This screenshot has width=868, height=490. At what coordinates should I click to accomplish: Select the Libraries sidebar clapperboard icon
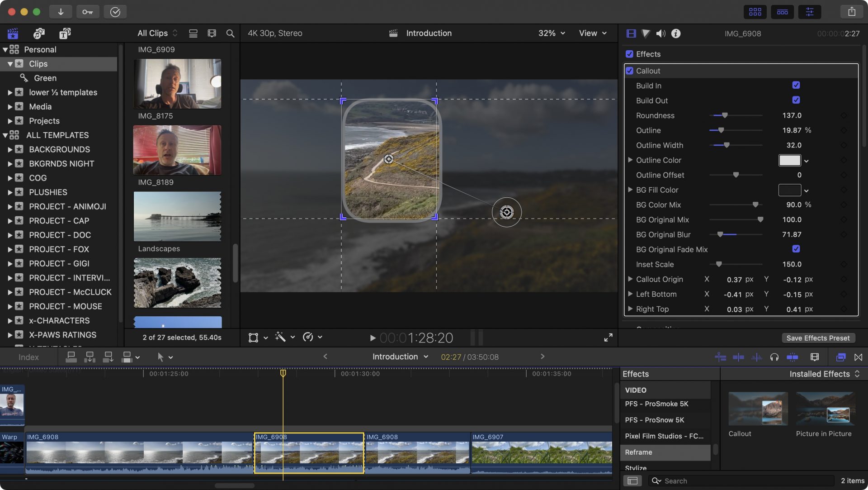click(13, 33)
